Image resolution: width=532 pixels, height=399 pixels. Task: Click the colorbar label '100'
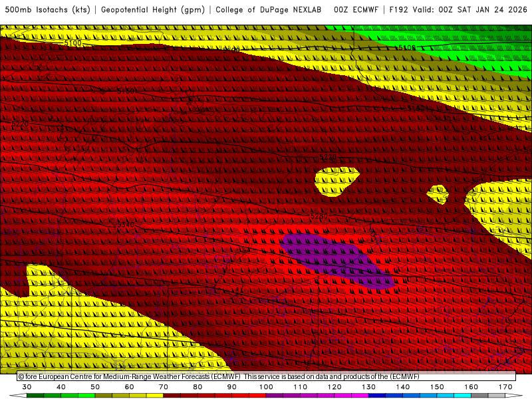pos(266,387)
